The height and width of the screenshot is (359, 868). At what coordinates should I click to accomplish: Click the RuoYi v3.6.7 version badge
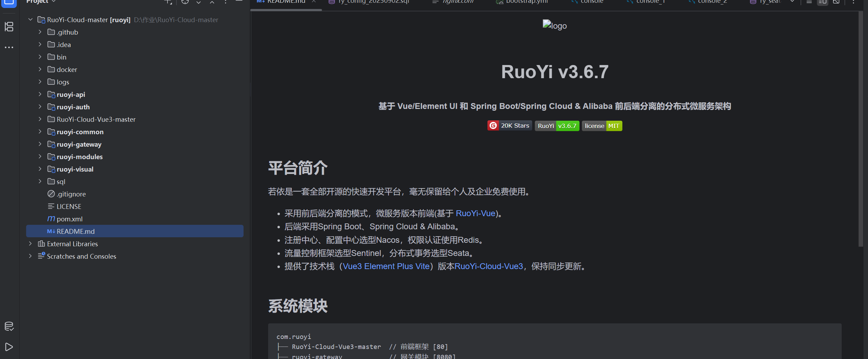pos(557,126)
